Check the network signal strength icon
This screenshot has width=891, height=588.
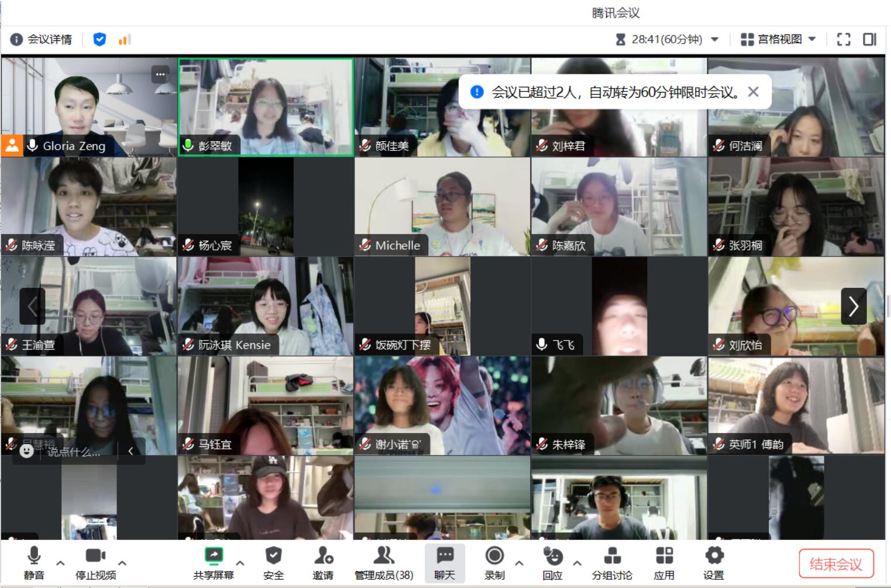(x=124, y=39)
